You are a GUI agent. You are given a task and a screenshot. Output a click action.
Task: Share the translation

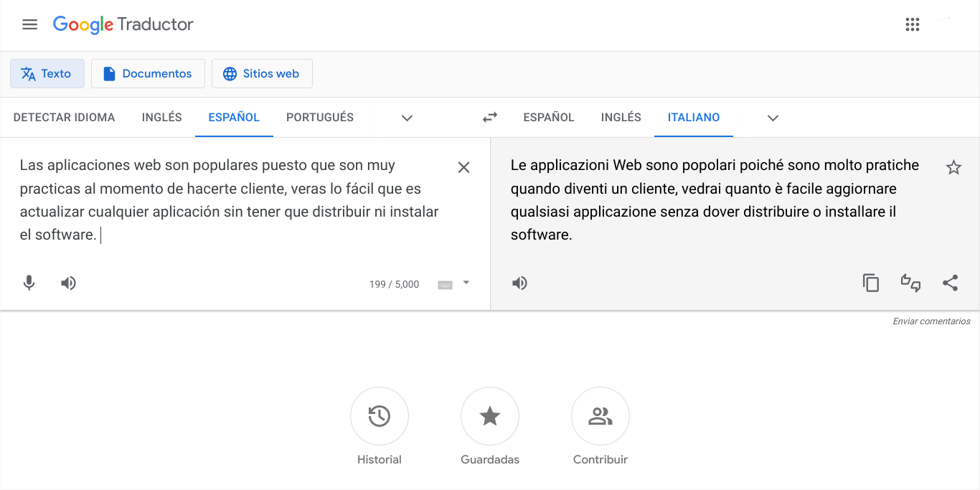[x=951, y=283]
